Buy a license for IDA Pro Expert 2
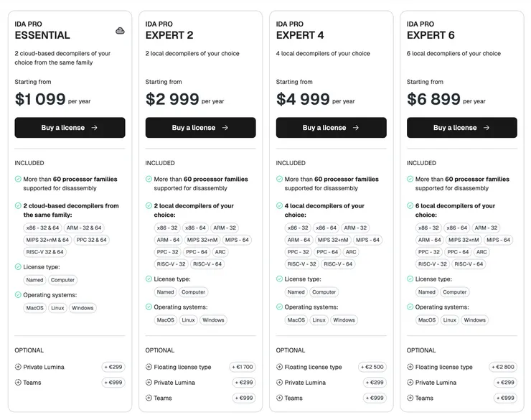This screenshot has width=531, height=420. tap(200, 128)
